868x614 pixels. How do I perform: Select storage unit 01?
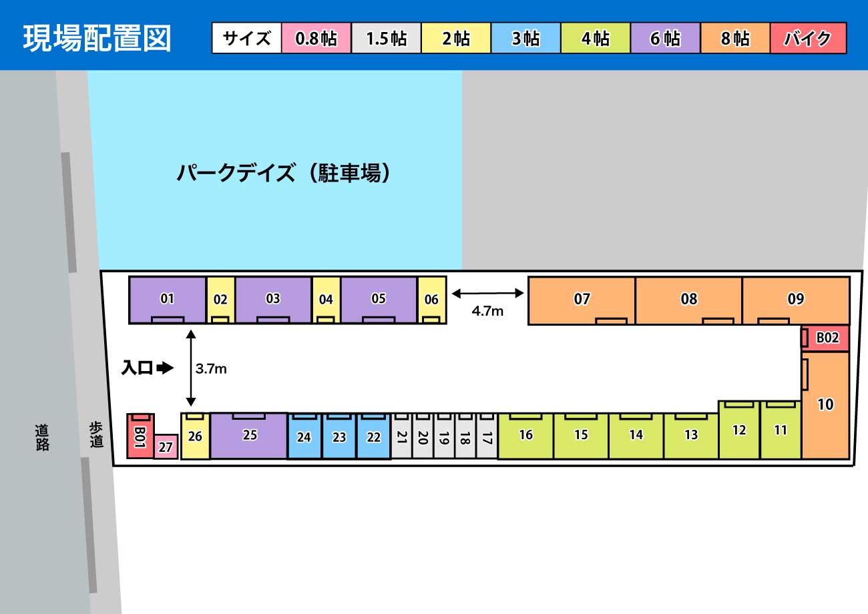pos(167,299)
